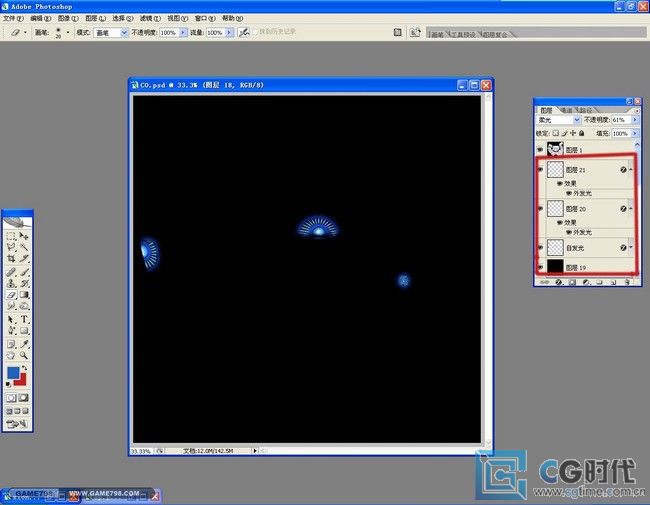Image resolution: width=650 pixels, height=505 pixels.
Task: Toggle lock transparent pixels checkbox
Action: (555, 133)
